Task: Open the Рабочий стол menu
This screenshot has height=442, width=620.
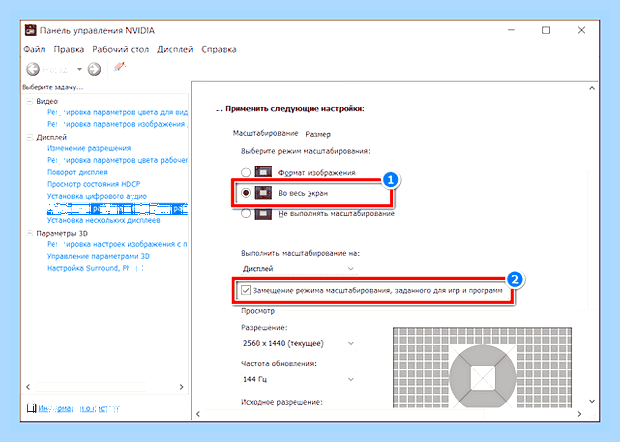Action: coord(121,49)
